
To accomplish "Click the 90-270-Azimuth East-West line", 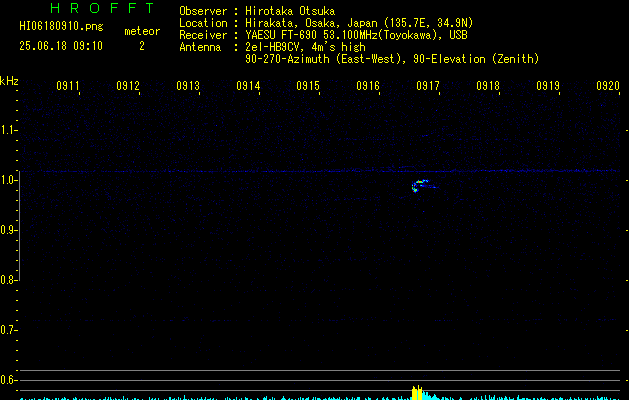I will click(392, 59).
